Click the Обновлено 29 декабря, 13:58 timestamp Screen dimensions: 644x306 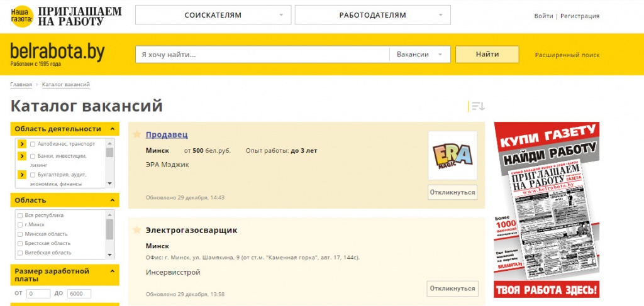tap(186, 294)
